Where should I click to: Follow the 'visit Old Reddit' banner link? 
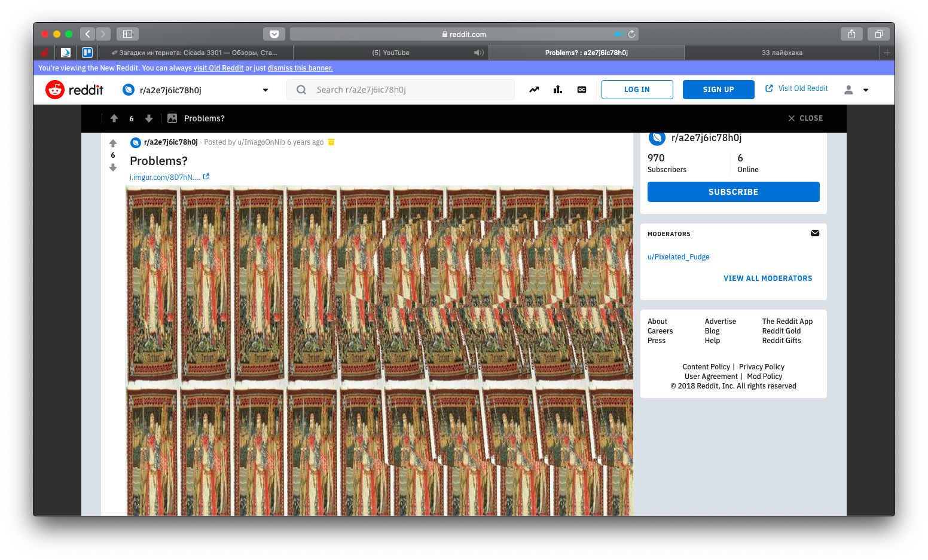pyautogui.click(x=218, y=68)
